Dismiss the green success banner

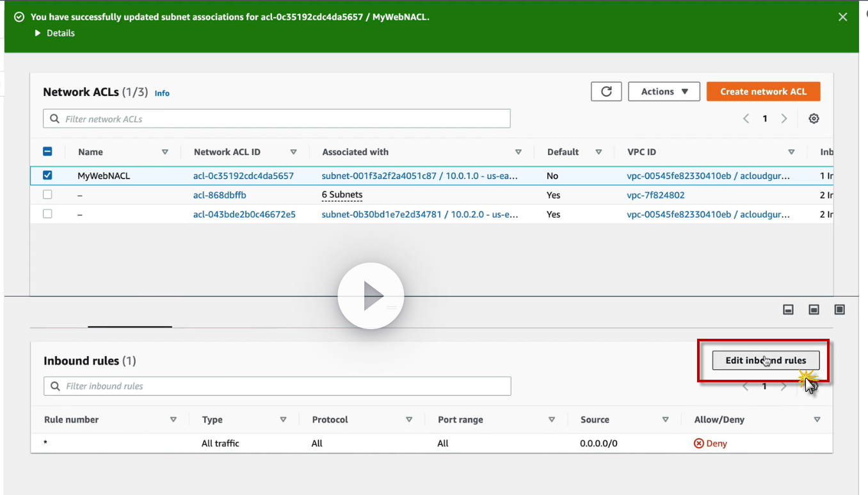point(842,17)
